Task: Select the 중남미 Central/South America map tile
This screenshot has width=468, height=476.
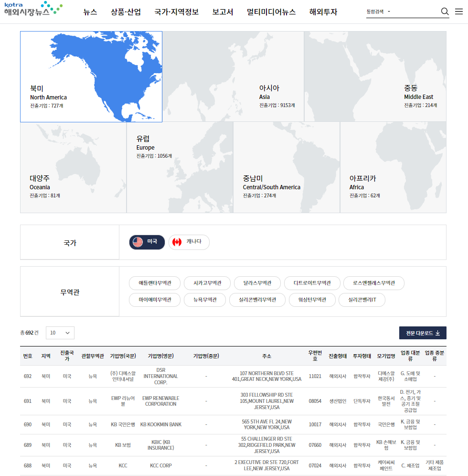Action: pos(287,167)
